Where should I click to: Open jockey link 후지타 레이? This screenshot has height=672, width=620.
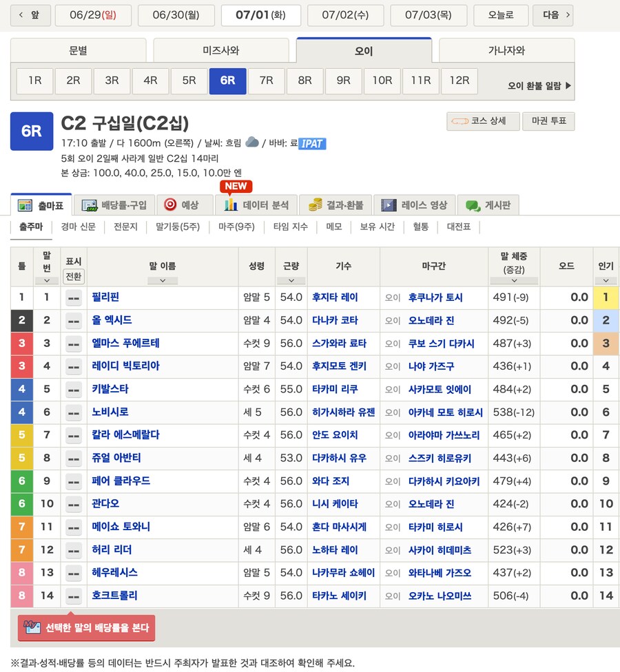click(x=335, y=298)
